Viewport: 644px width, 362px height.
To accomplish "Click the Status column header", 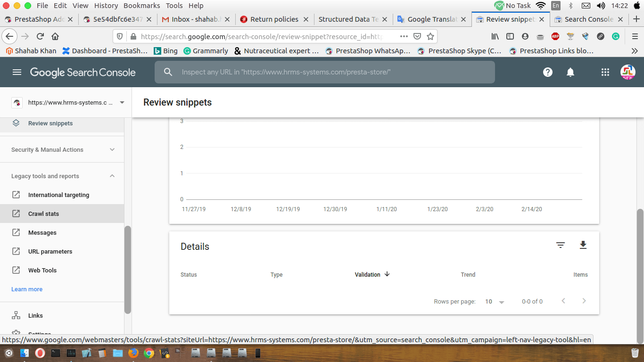I will coord(189,274).
